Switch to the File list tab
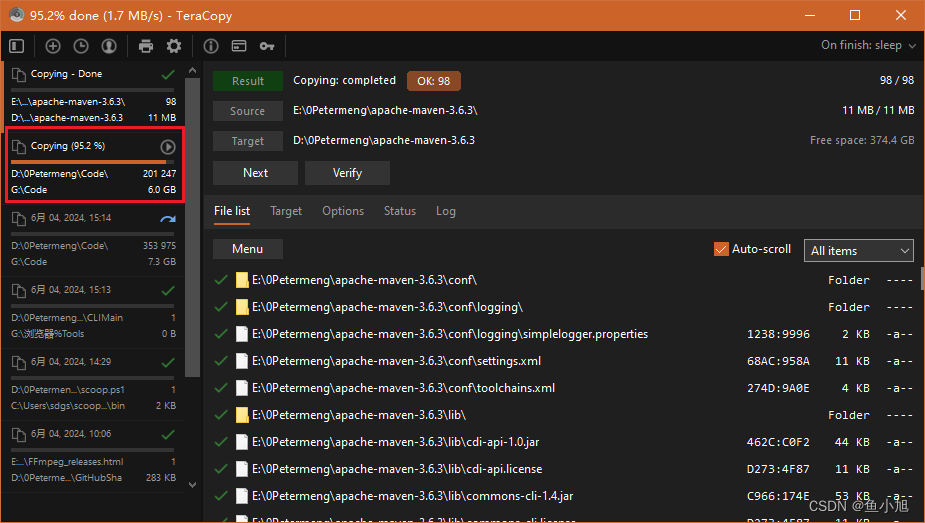The width and height of the screenshot is (925, 523). (x=232, y=211)
